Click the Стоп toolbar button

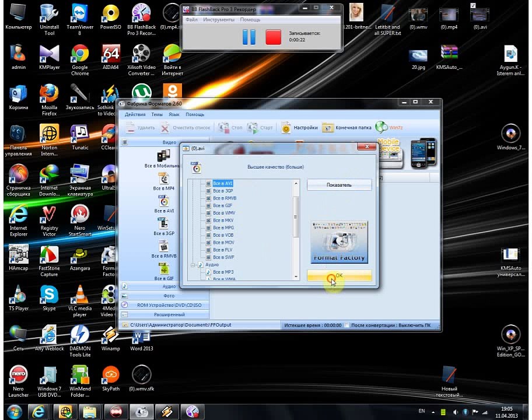coord(230,128)
